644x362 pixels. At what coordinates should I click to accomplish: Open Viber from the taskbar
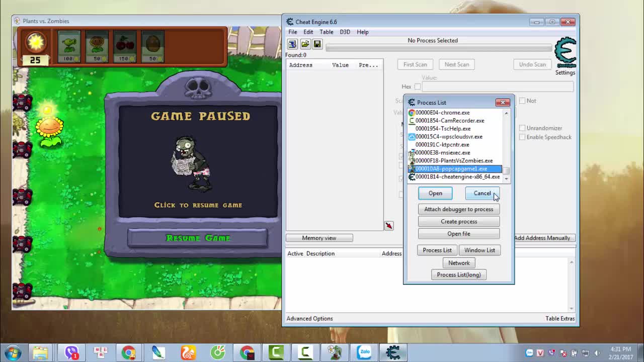click(x=71, y=352)
